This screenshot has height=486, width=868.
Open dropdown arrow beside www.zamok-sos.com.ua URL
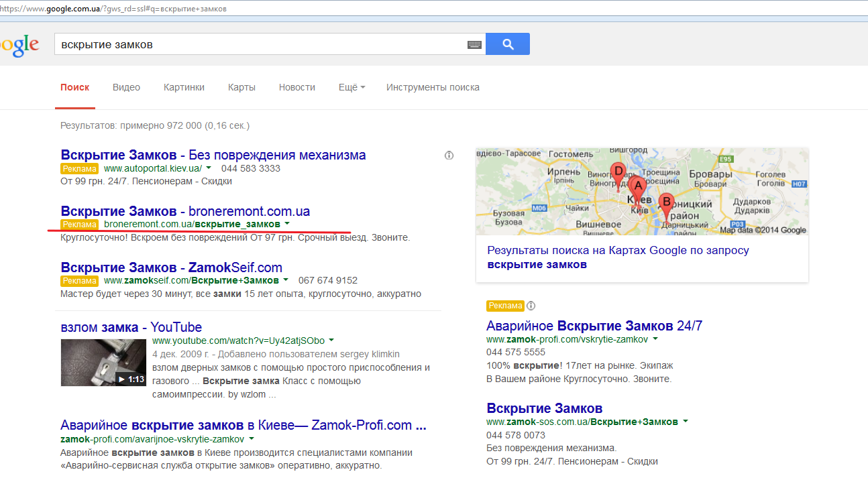[685, 422]
